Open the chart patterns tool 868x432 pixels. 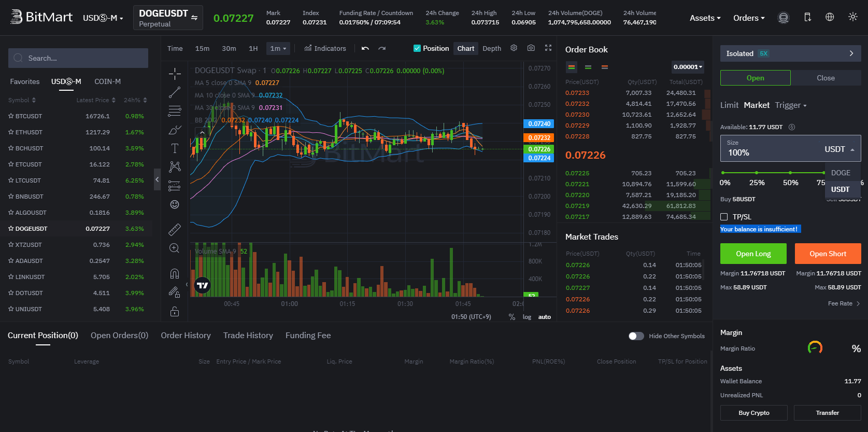pyautogui.click(x=175, y=166)
